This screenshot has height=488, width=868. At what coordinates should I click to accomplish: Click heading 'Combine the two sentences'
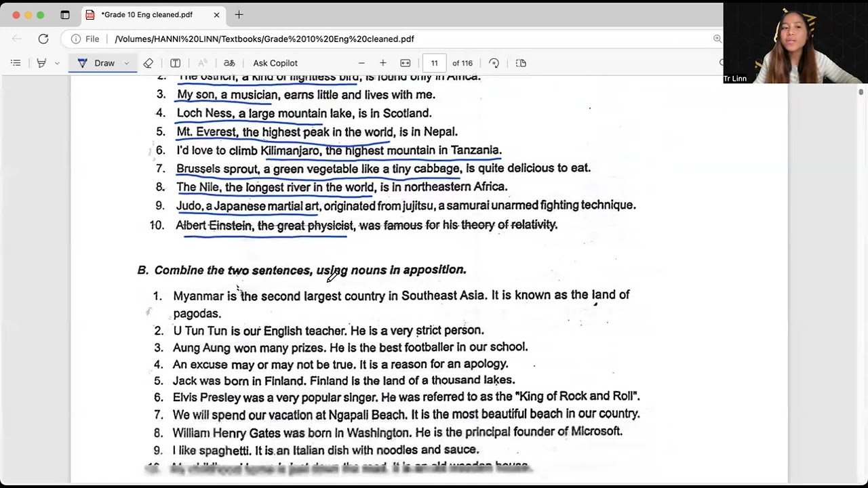click(311, 270)
